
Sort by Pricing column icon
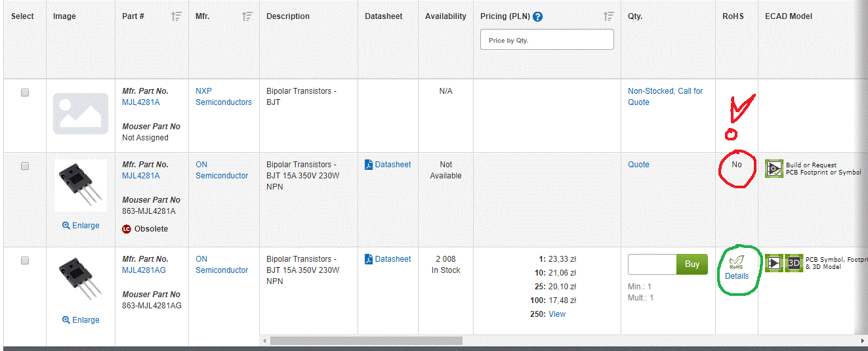pos(610,16)
